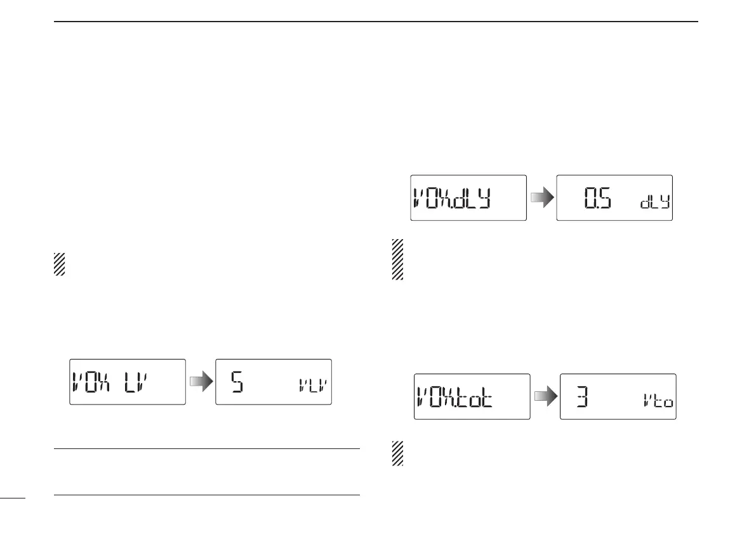The height and width of the screenshot is (534, 756).
Task: Select the VOX.tot text on the display
Action: (x=454, y=396)
